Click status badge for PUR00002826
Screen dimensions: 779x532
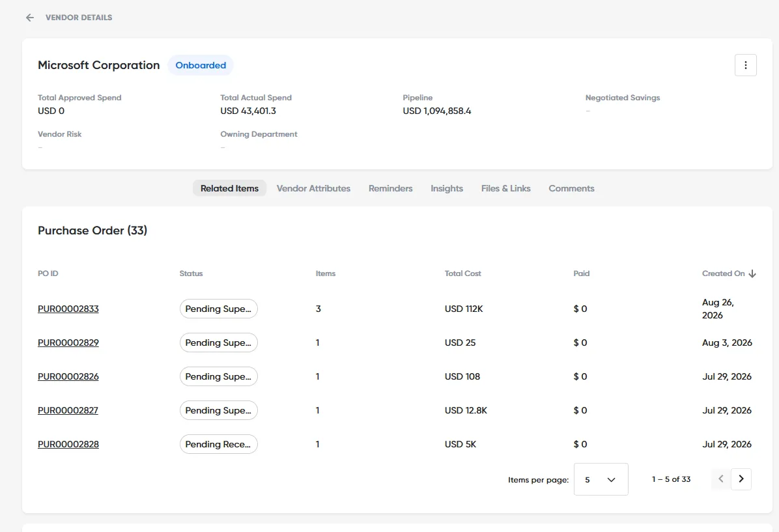point(219,376)
